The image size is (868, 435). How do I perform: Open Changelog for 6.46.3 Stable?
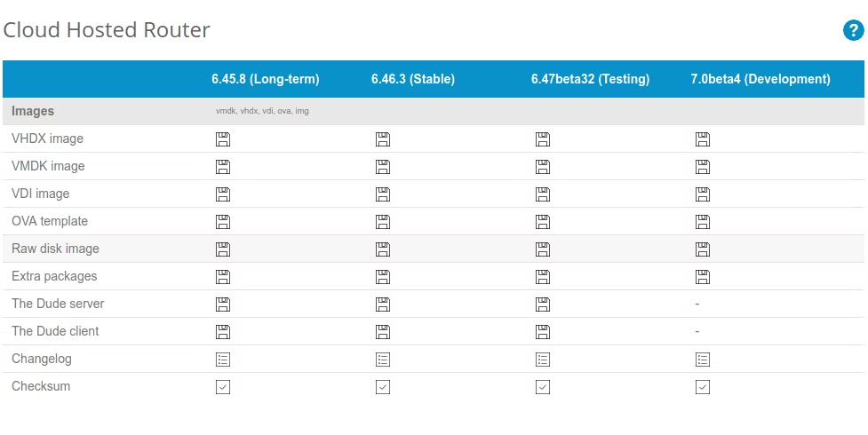(383, 360)
